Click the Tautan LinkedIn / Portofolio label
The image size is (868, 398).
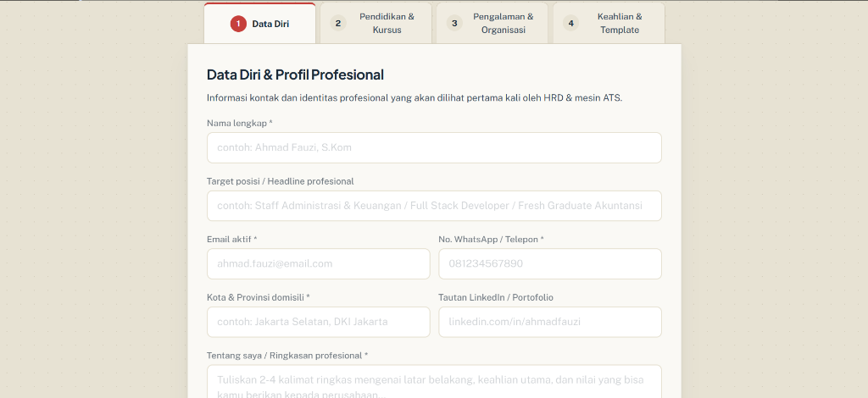tap(496, 297)
